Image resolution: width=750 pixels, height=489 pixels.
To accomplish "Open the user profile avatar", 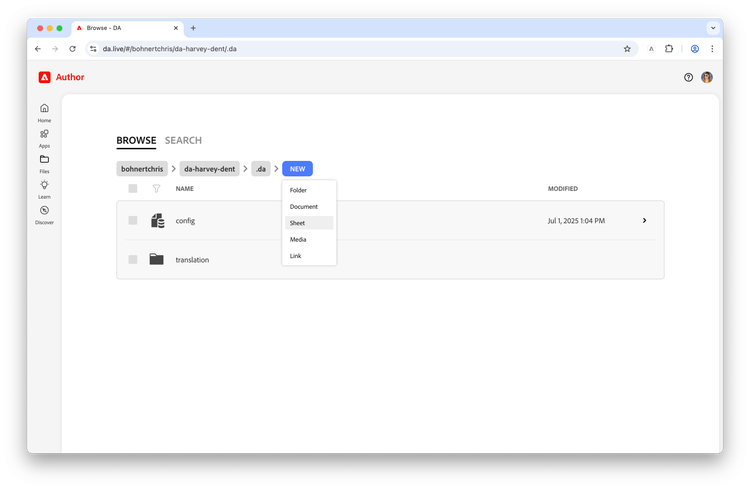I will click(x=707, y=77).
